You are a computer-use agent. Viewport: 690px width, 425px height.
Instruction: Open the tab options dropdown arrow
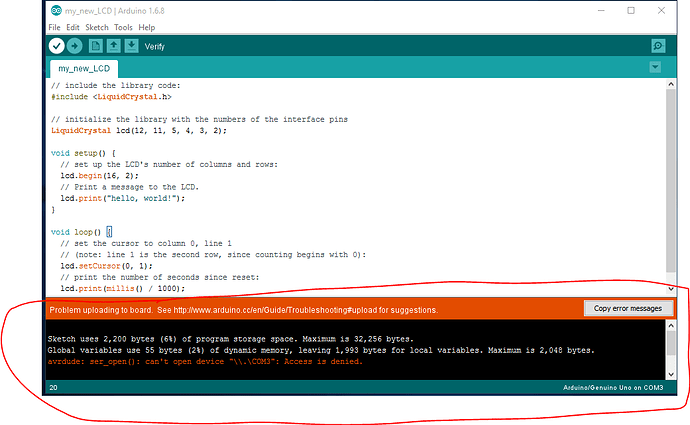655,67
